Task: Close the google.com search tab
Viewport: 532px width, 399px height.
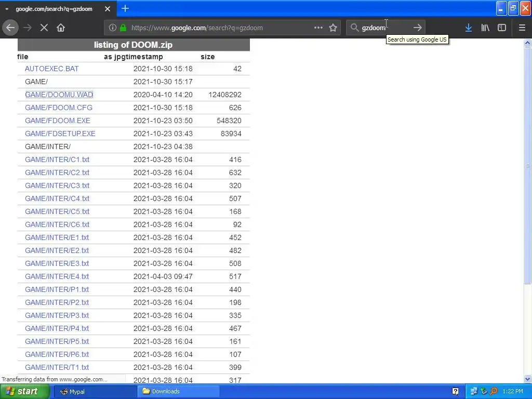Action: click(x=108, y=9)
